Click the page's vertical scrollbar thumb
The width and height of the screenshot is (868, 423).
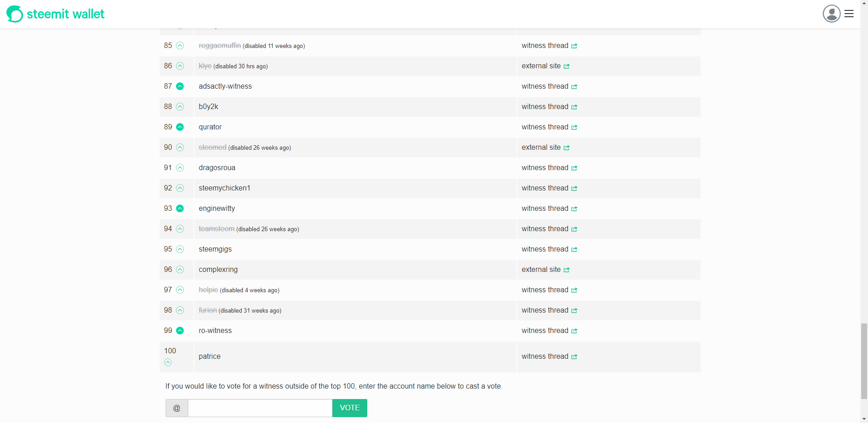(x=864, y=361)
